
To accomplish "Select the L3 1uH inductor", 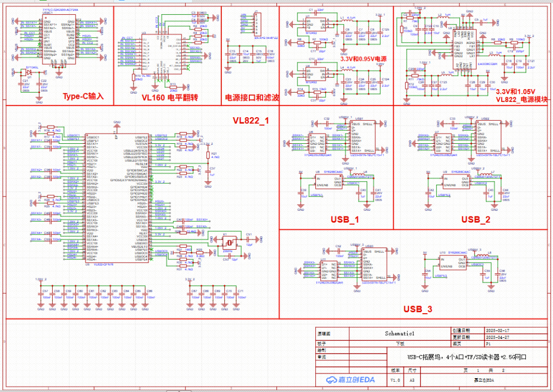I will tap(495, 55).
